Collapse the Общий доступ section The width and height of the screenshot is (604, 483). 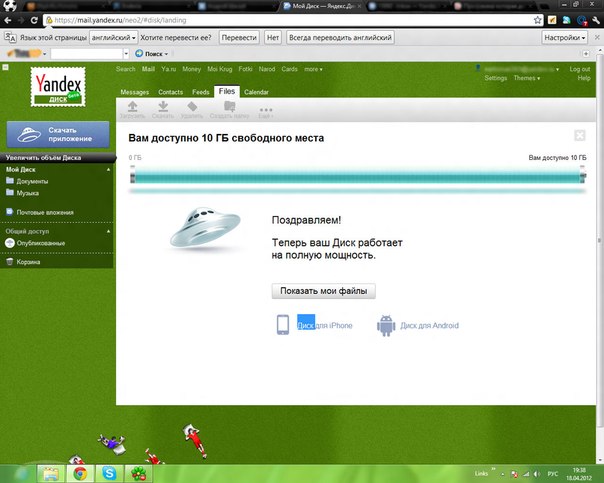pos(109,231)
